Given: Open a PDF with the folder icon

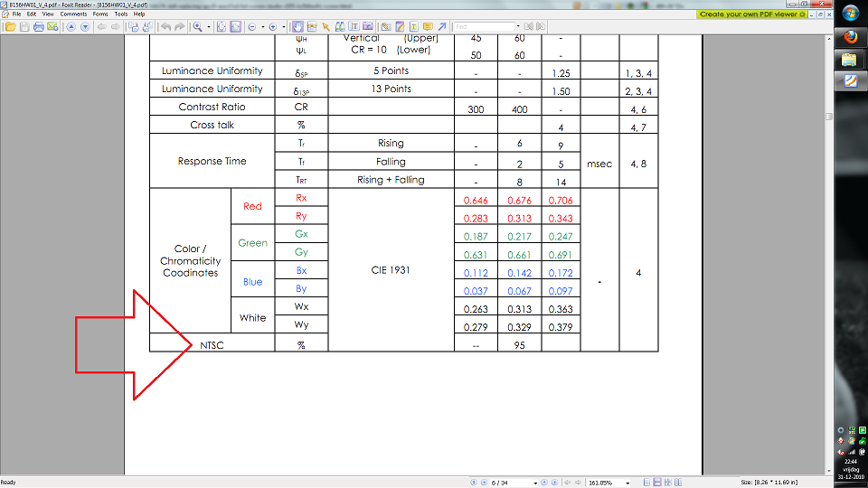Looking at the screenshot, I should (11, 26).
